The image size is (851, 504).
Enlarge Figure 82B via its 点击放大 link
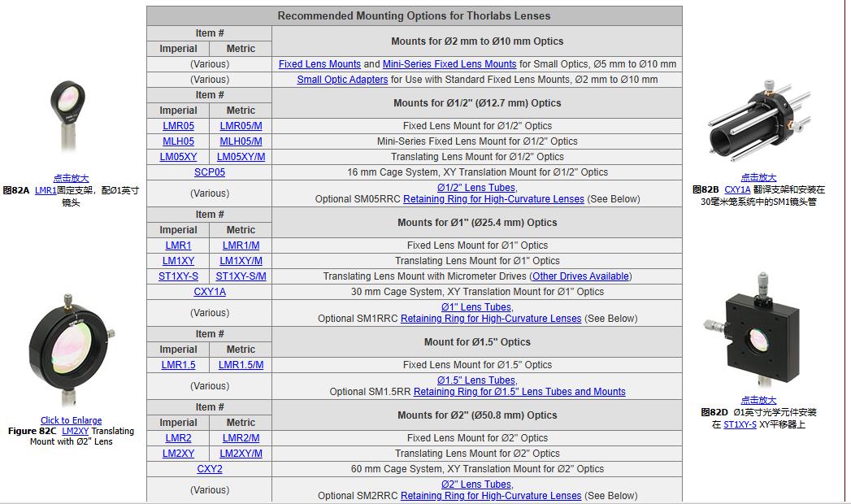758,177
